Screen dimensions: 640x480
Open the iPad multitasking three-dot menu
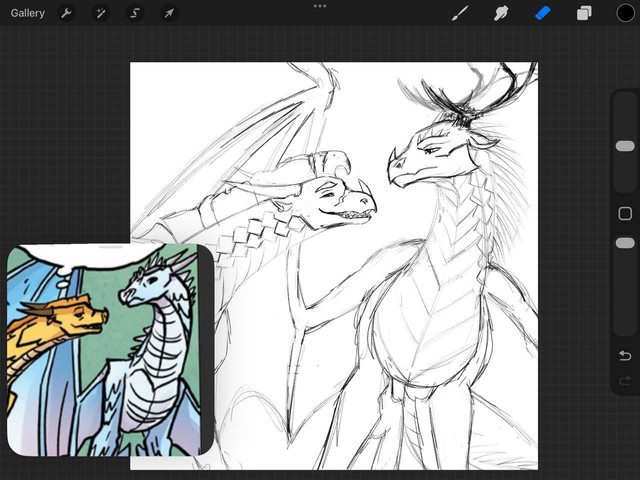pos(320,6)
